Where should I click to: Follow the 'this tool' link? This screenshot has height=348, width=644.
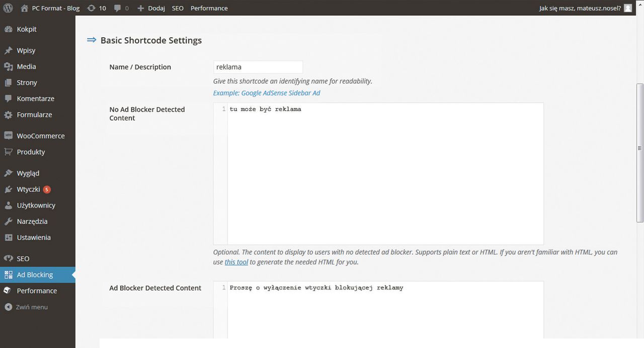click(236, 262)
